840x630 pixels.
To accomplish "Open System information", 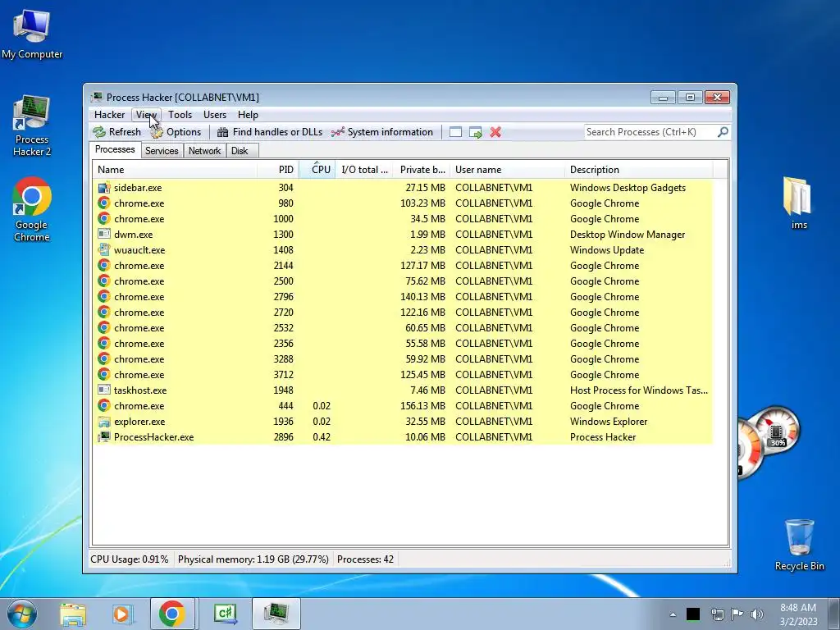I will pyautogui.click(x=382, y=132).
